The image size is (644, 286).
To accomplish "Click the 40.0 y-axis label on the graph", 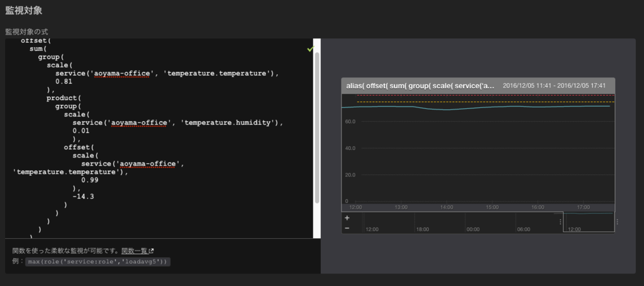I will (x=350, y=148).
